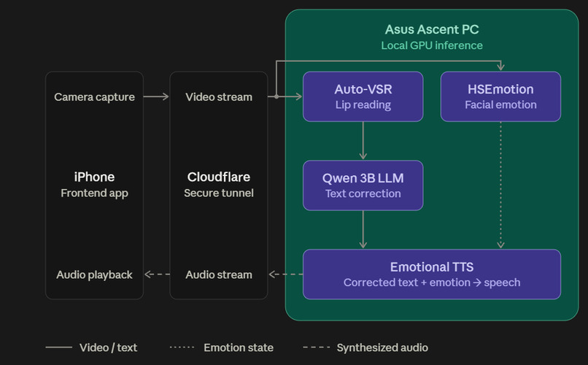The width and height of the screenshot is (588, 365).
Task: Click the 'Video stream' label
Action: pos(219,97)
